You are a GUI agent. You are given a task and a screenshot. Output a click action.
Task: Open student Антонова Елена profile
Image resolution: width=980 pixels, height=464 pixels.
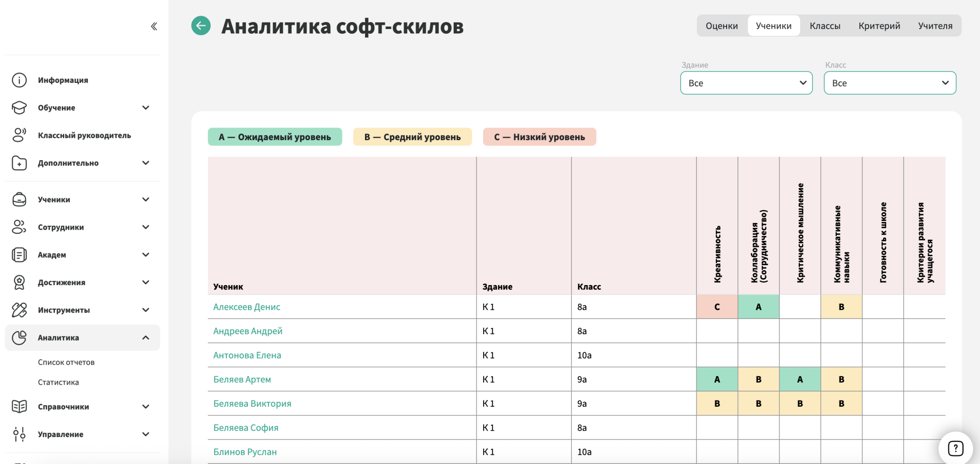click(247, 356)
